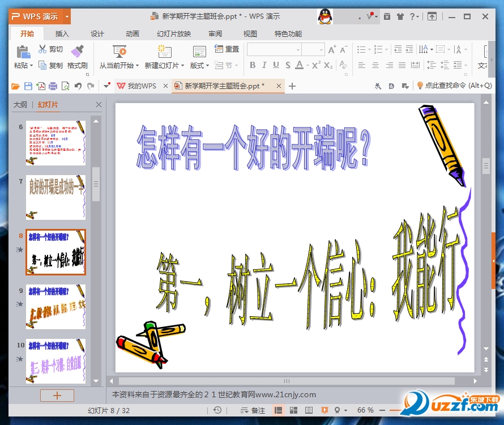Screen dimensions: 504x425
Task: Expand the font color dropdown arrow
Action: pos(307,66)
